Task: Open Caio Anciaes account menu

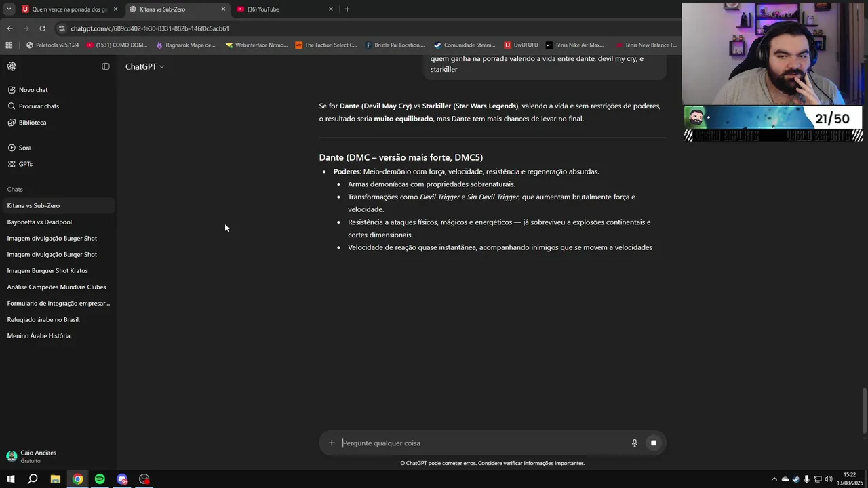Action: (57, 456)
